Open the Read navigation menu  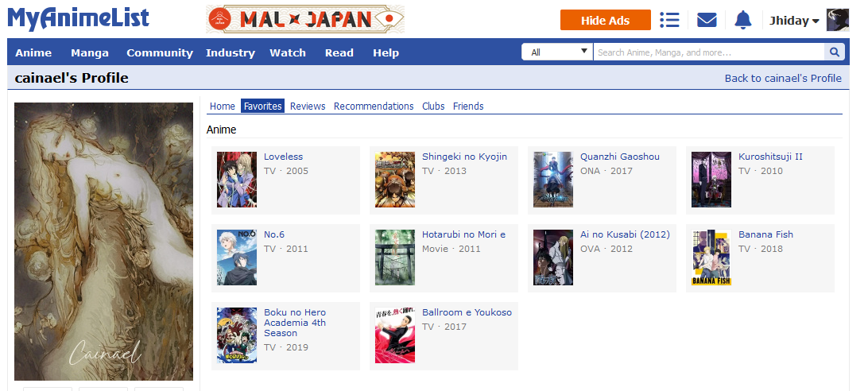click(339, 52)
